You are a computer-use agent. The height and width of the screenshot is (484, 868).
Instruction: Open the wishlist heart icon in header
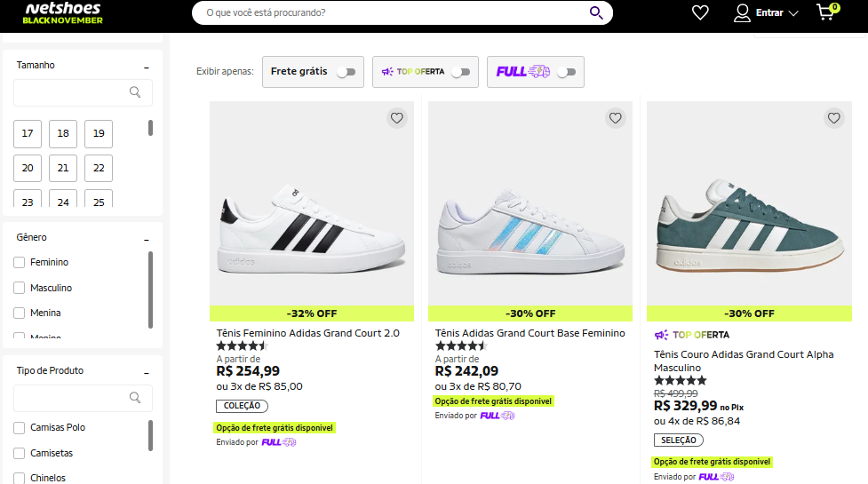point(700,12)
